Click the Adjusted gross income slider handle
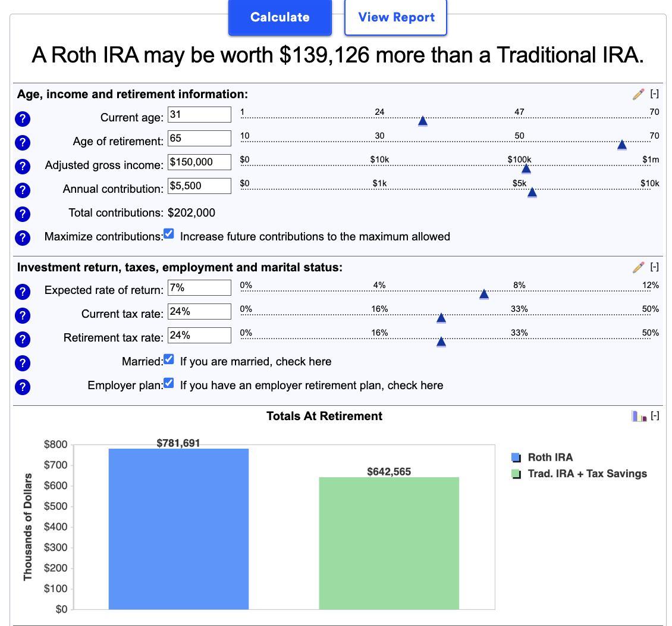This screenshot has width=672, height=626. 526,169
